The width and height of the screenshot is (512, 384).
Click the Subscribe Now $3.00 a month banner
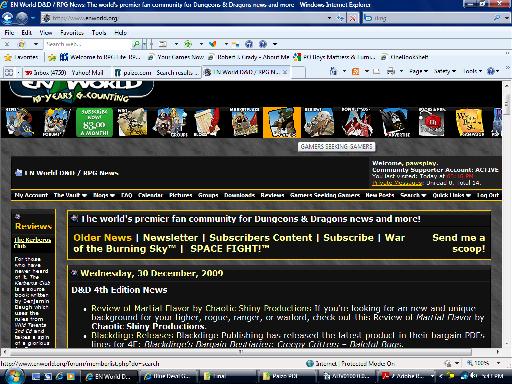point(95,122)
